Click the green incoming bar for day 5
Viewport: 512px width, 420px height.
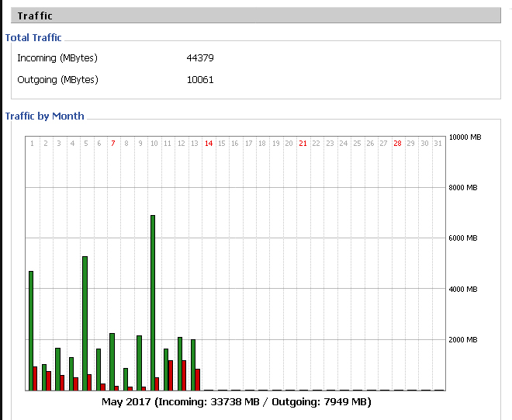point(85,323)
